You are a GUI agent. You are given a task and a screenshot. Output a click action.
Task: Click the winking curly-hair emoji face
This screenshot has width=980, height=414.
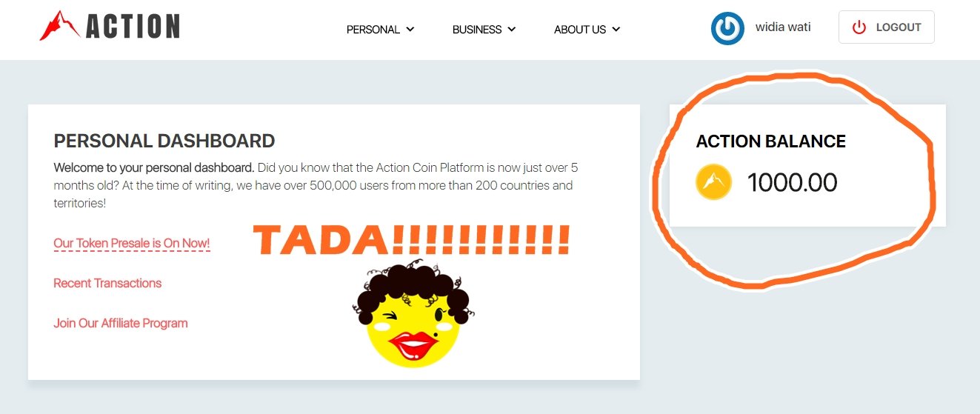(x=413, y=314)
